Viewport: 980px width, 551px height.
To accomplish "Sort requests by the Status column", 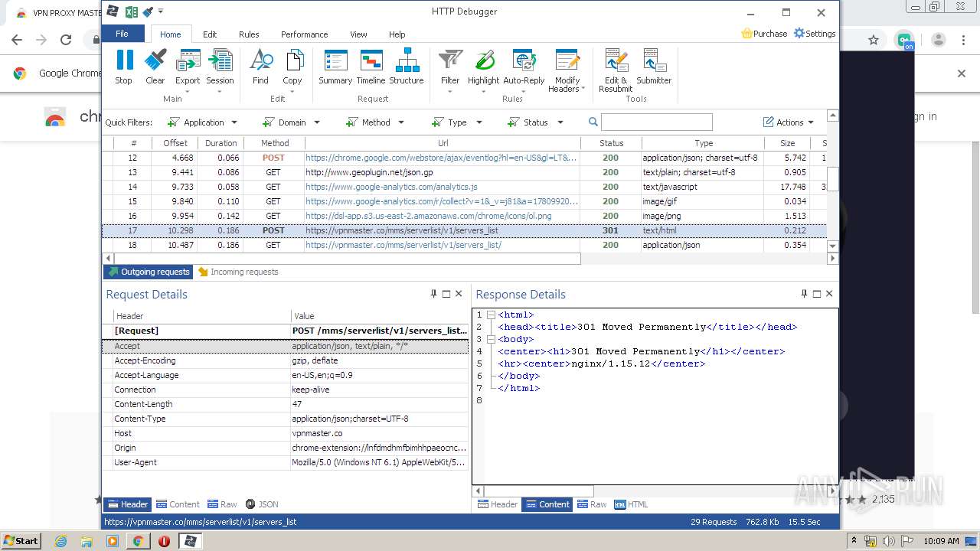I will 611,143.
